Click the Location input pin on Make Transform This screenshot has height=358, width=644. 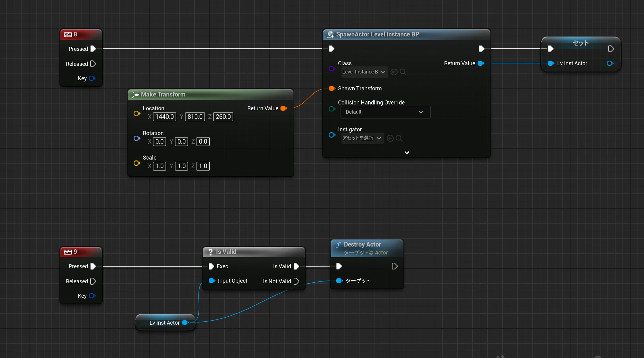[x=137, y=113]
